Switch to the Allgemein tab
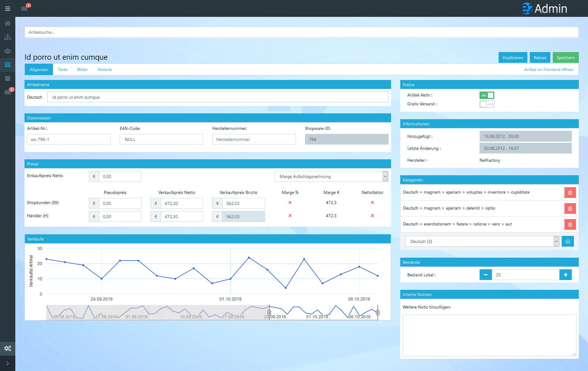The width and height of the screenshot is (588, 371). tap(39, 70)
